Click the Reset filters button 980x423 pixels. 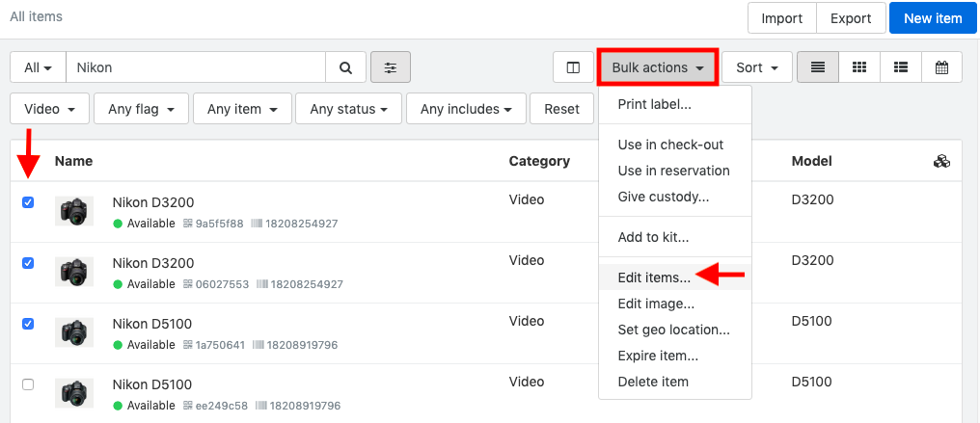[x=562, y=109]
